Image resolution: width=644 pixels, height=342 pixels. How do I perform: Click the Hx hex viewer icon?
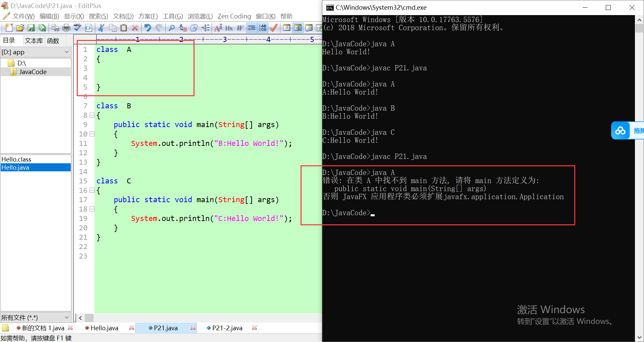(x=229, y=28)
